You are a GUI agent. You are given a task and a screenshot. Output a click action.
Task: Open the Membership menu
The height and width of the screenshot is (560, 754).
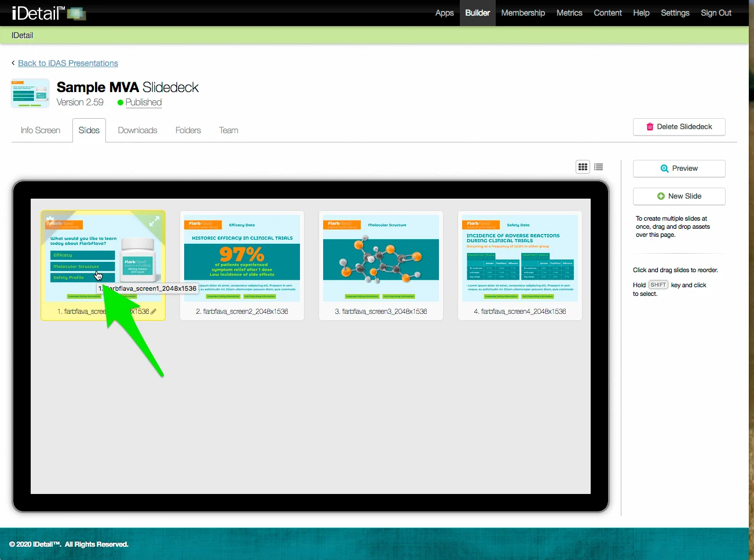[523, 13]
